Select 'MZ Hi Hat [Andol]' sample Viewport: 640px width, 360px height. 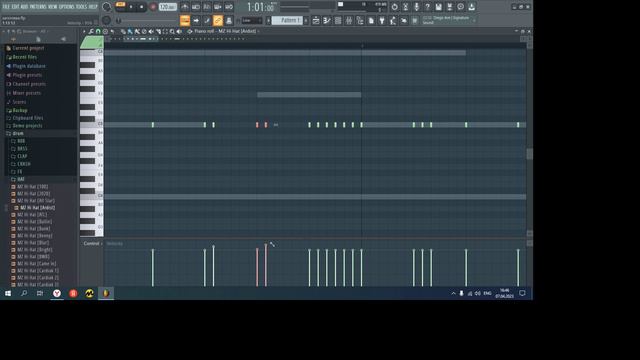38,208
